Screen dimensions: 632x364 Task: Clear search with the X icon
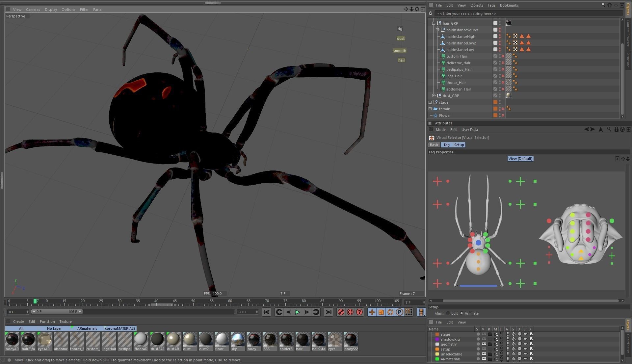click(431, 13)
